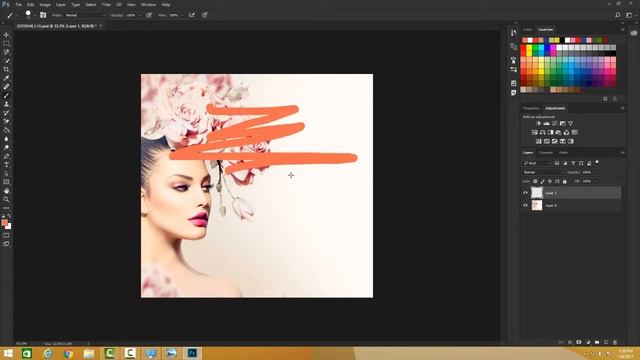Select the Pen tool
Image resolution: width=640 pixels, height=360 pixels.
[x=6, y=156]
